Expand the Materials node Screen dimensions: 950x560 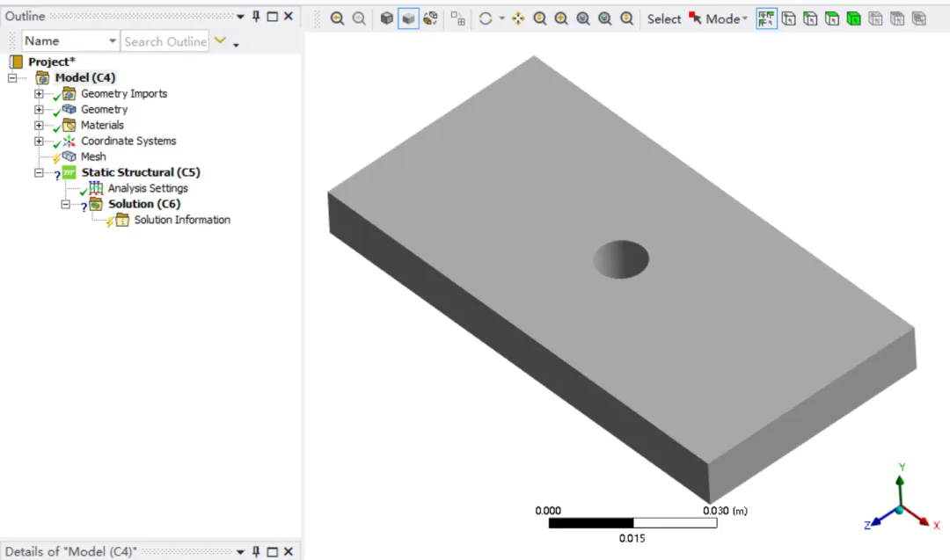click(39, 125)
